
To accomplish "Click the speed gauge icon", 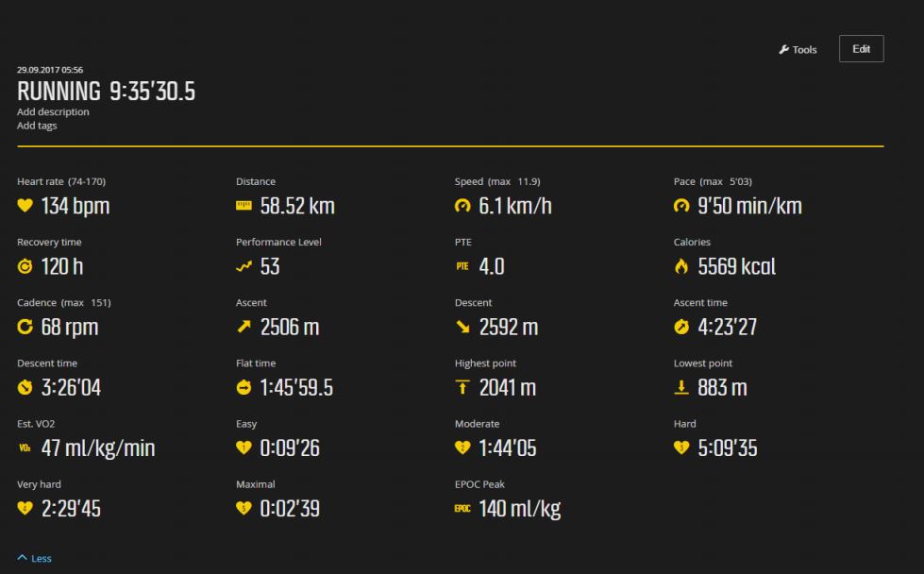I will click(462, 206).
